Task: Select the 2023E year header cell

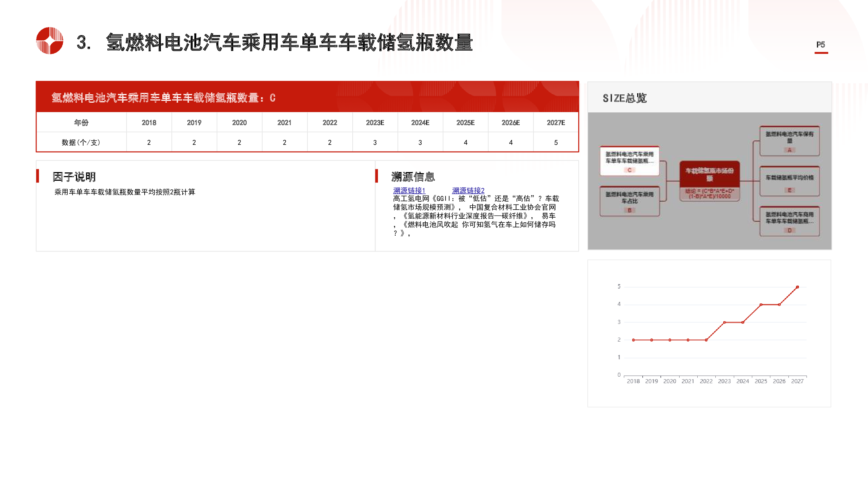Action: point(375,123)
